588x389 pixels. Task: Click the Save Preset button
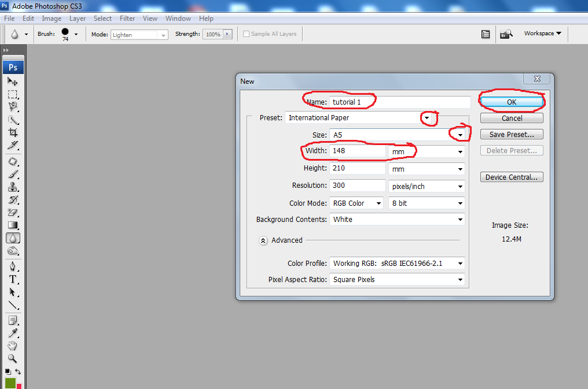click(512, 135)
